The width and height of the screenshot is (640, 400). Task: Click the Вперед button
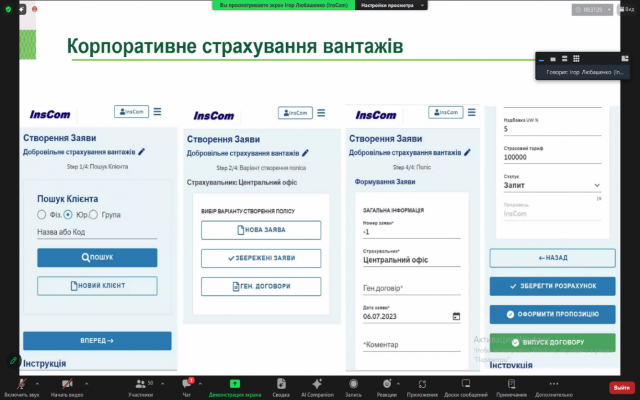click(x=97, y=340)
